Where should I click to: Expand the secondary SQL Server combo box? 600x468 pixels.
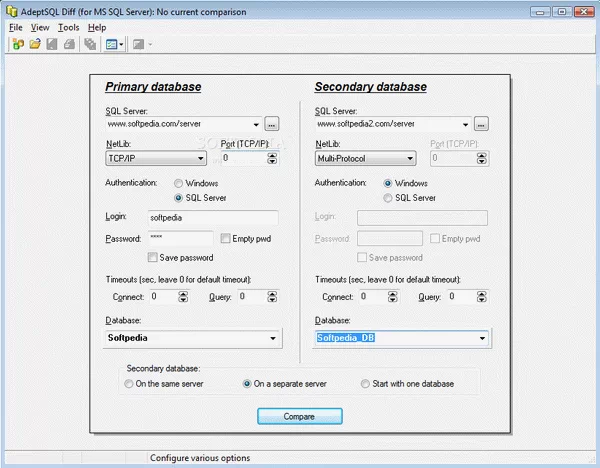[x=465, y=124]
